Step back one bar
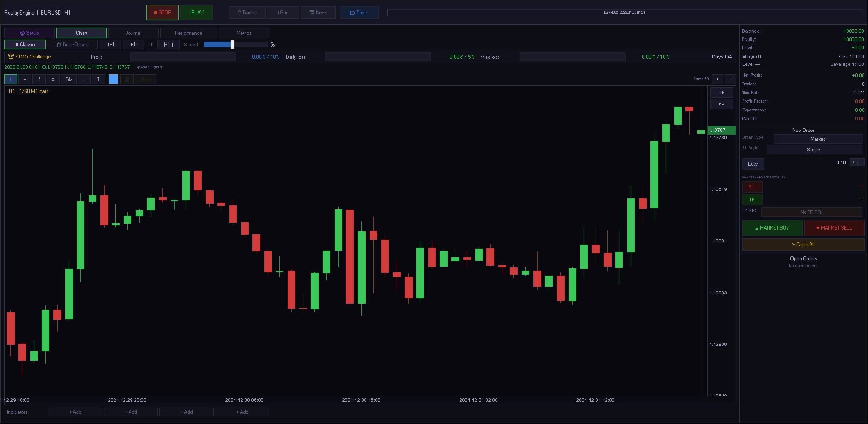The height and width of the screenshot is (424, 868). point(111,45)
